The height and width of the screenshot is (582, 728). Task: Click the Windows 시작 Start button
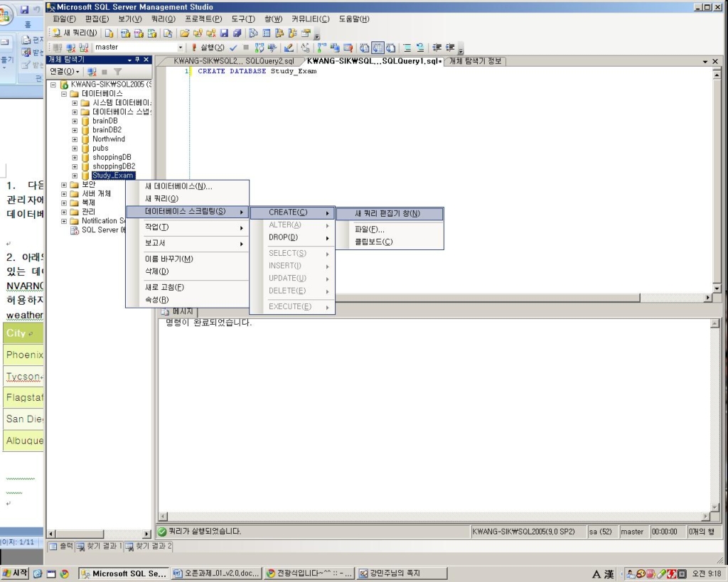[15, 573]
